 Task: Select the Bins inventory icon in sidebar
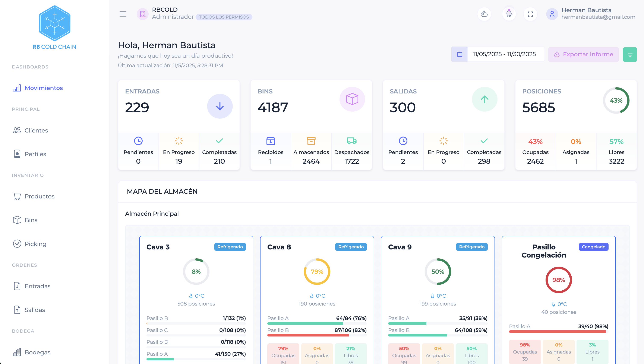coord(17,220)
